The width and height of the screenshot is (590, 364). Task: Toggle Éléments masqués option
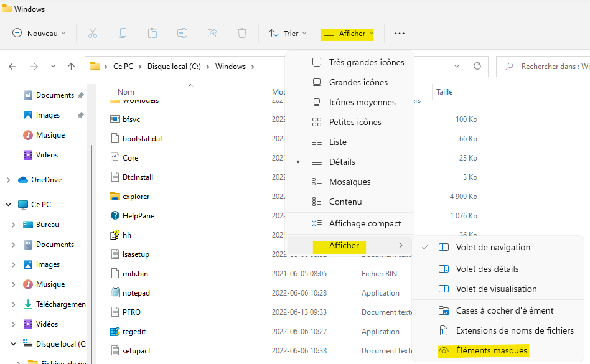click(x=492, y=351)
